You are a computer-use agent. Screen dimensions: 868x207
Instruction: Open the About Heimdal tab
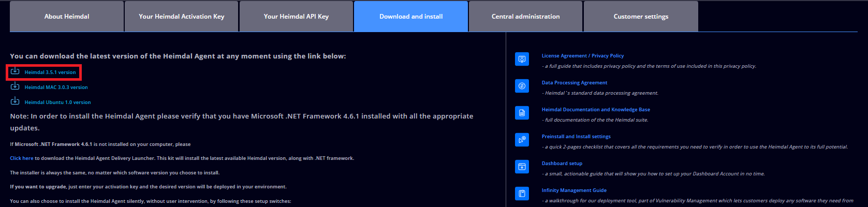click(x=67, y=17)
